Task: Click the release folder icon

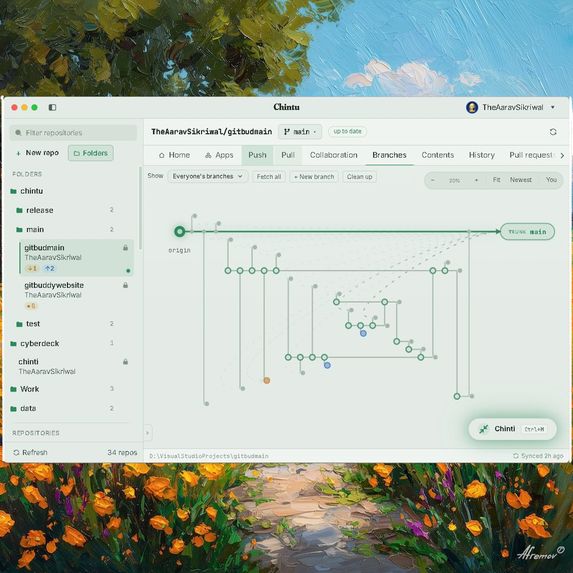Action: 19,210
